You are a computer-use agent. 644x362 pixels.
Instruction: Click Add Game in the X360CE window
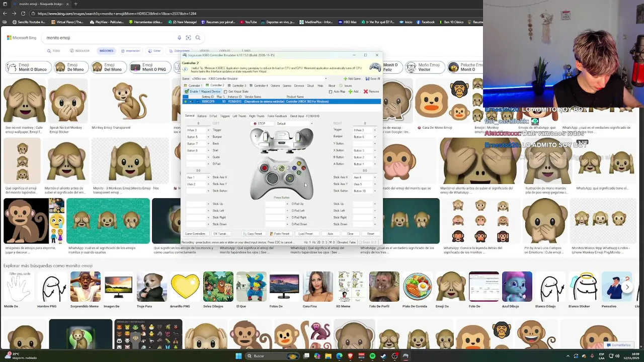click(352, 78)
